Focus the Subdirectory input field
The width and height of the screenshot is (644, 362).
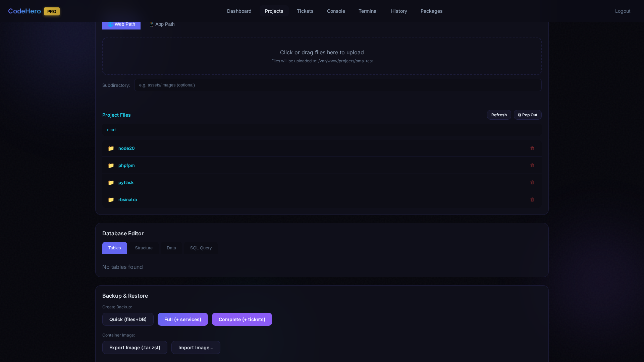pos(337,85)
